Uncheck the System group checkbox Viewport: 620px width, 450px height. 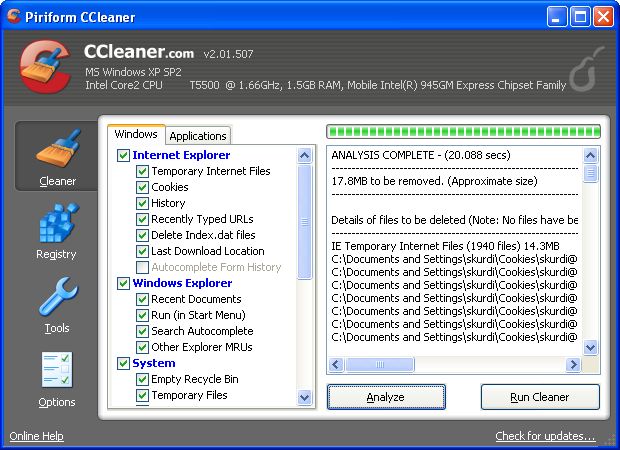[x=123, y=363]
